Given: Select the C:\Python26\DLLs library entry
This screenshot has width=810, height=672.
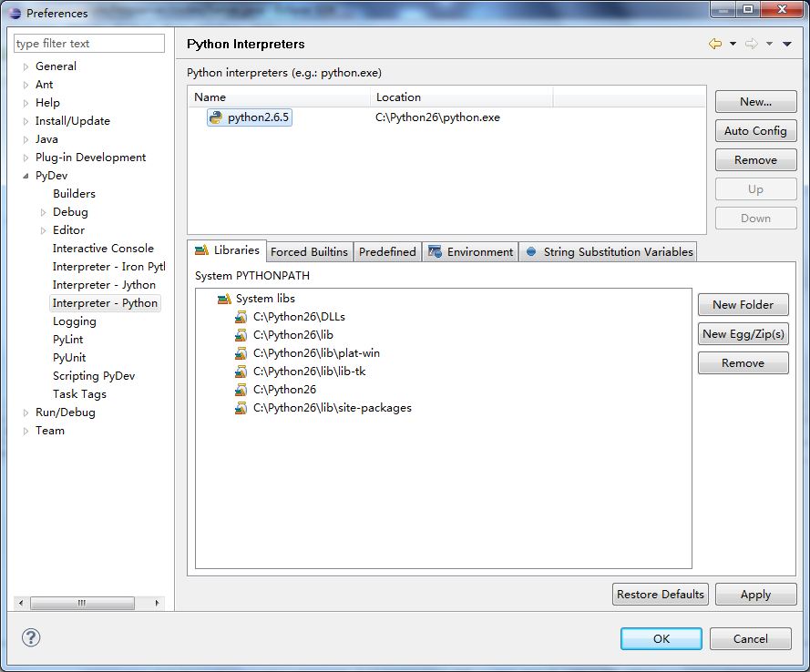Looking at the screenshot, I should (299, 317).
